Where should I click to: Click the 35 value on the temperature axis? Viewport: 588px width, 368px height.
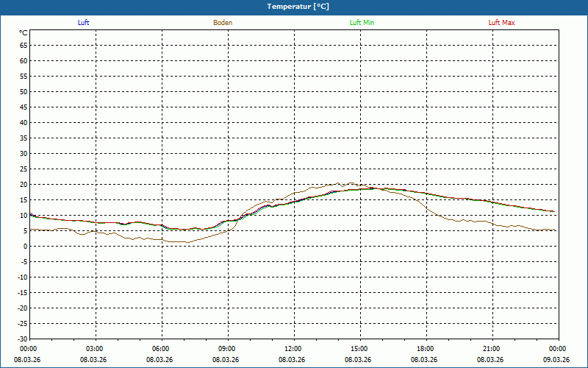click(24, 138)
